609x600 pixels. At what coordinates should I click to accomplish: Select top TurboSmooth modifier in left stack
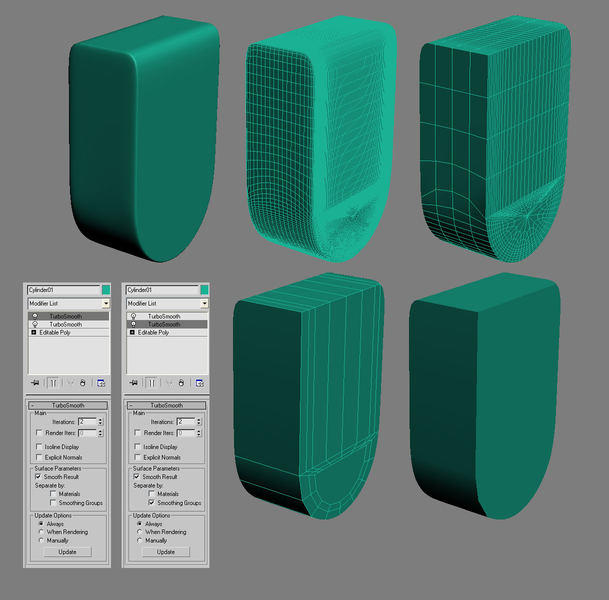click(x=69, y=316)
